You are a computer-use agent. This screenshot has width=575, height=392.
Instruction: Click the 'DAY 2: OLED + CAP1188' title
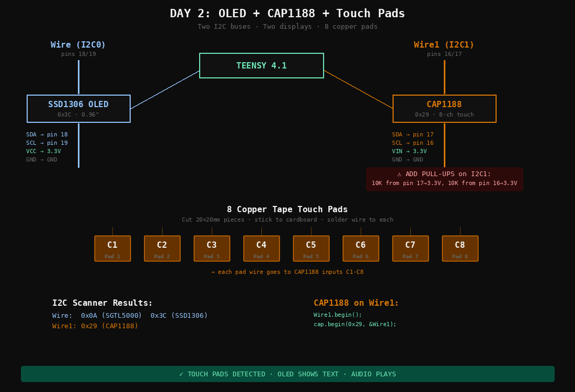point(287,14)
